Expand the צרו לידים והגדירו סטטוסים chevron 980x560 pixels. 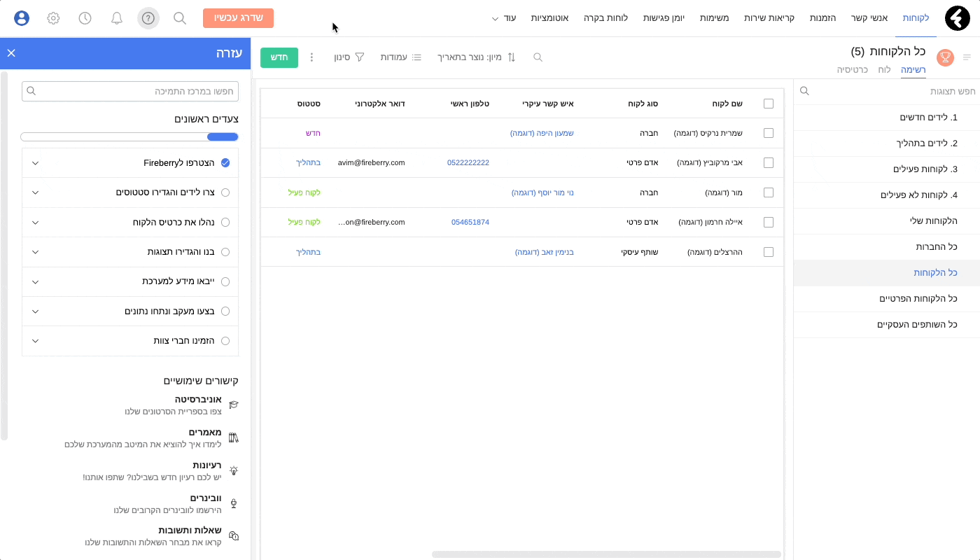36,192
